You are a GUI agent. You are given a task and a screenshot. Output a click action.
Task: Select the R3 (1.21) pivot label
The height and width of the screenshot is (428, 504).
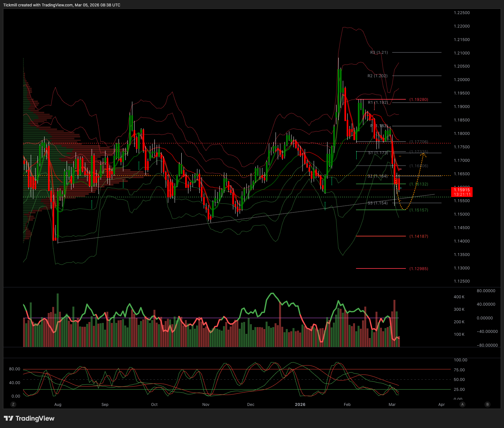(x=379, y=53)
